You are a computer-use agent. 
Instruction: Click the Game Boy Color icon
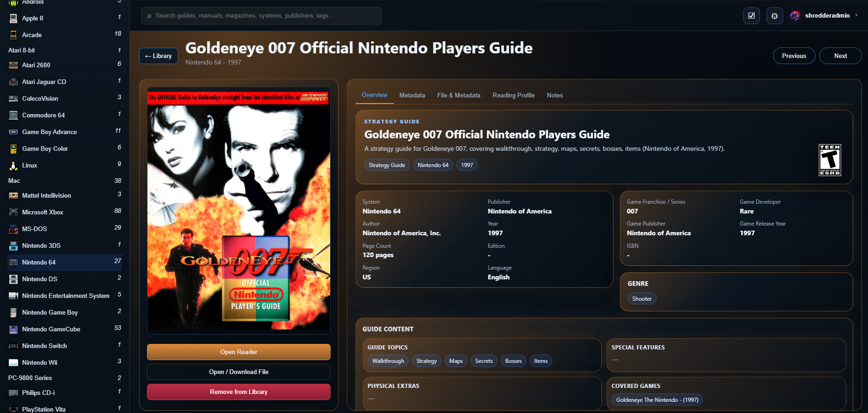[13, 148]
